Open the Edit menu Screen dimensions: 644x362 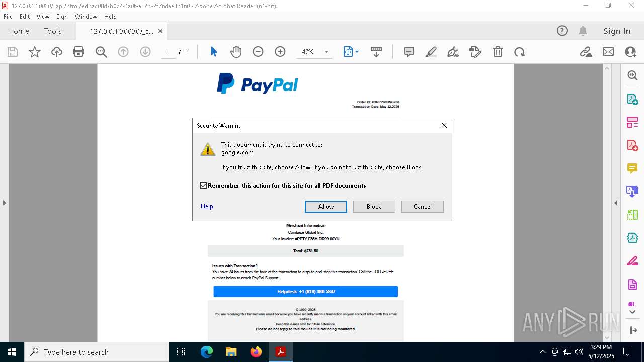(25, 17)
